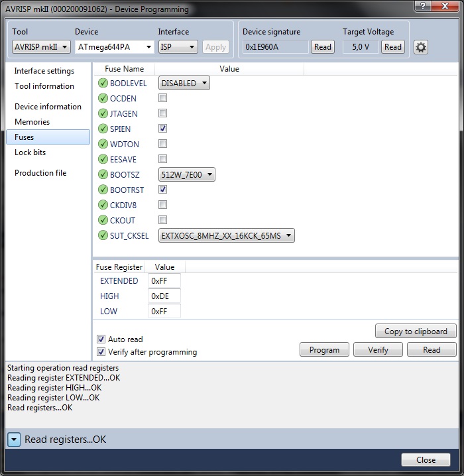Open the settings gear icon
464x476 pixels.
[x=421, y=47]
